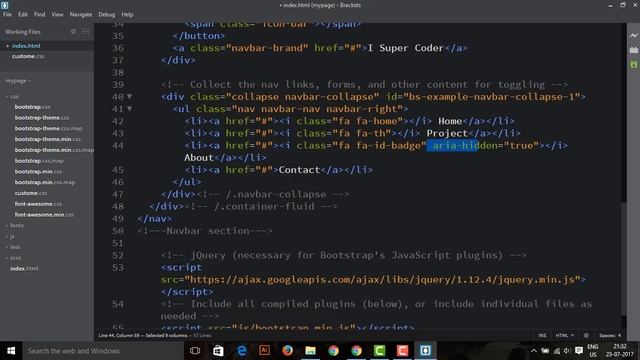Open Adobe Illustrator from taskbar
This screenshot has height=360, width=640.
264,351
